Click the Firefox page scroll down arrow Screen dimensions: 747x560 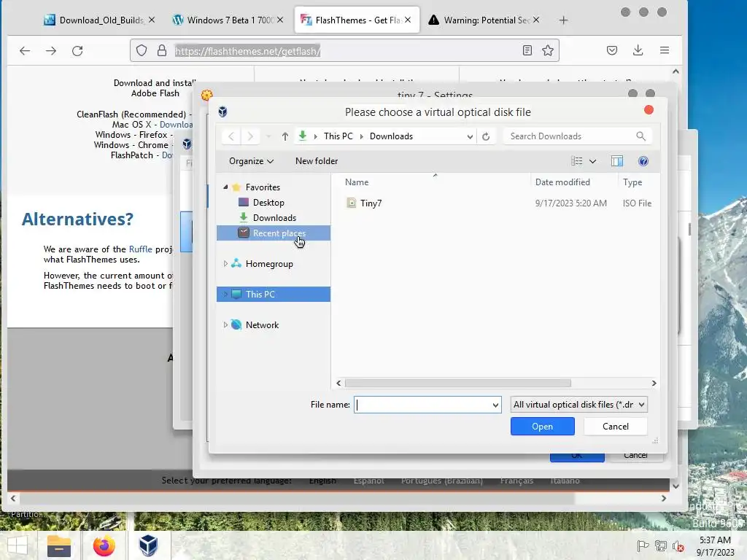(676, 486)
